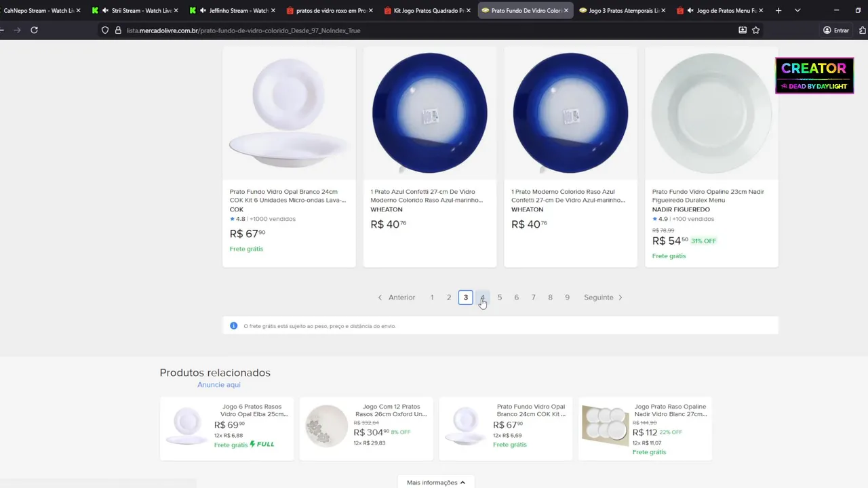
Task: Click the COK 4.8 star rating
Action: coord(237,219)
